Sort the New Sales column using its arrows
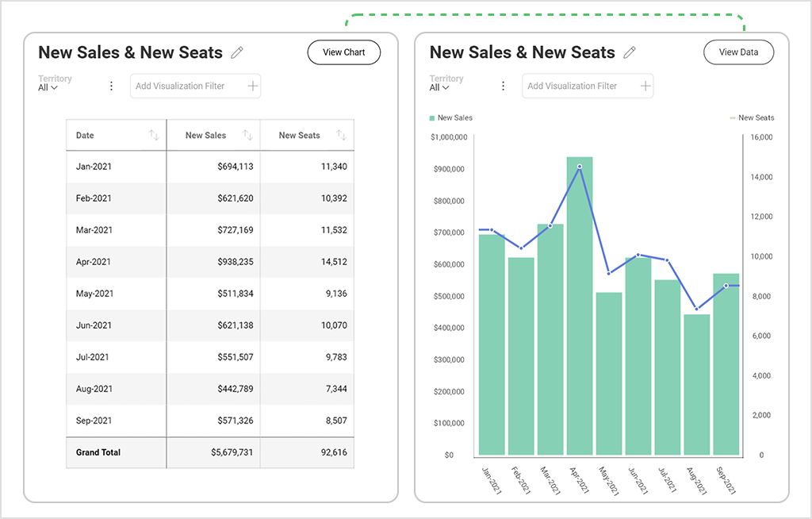This screenshot has width=812, height=519. click(x=247, y=135)
